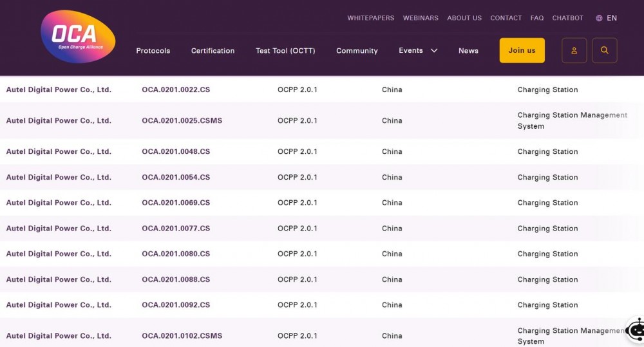Select certificate OCA.0201.0102.CSMS
The image size is (644, 347).
tap(182, 335)
